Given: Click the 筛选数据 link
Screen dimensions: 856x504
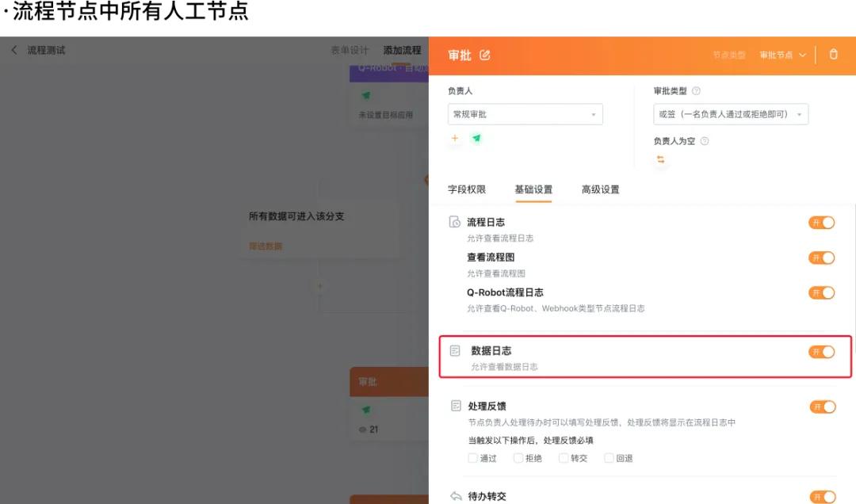Looking at the screenshot, I should (x=266, y=246).
